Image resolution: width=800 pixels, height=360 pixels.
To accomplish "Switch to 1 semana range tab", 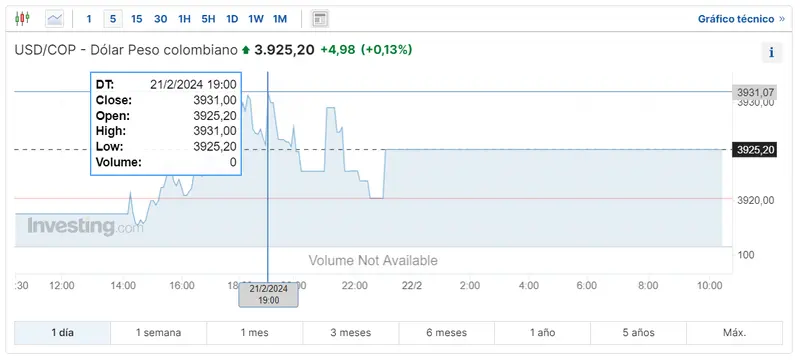I will [158, 333].
